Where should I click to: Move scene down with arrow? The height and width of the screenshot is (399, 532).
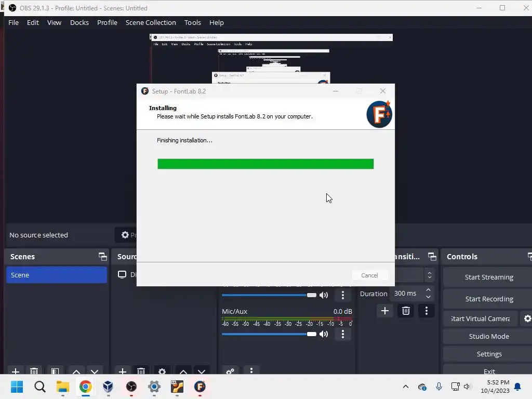point(95,371)
